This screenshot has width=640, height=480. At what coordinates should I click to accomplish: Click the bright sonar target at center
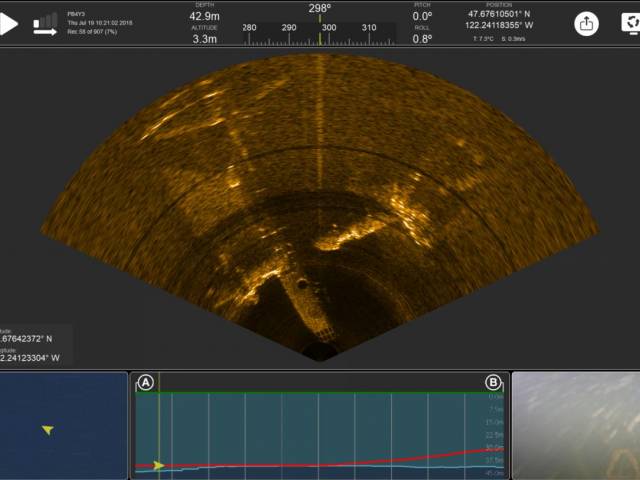(x=345, y=235)
